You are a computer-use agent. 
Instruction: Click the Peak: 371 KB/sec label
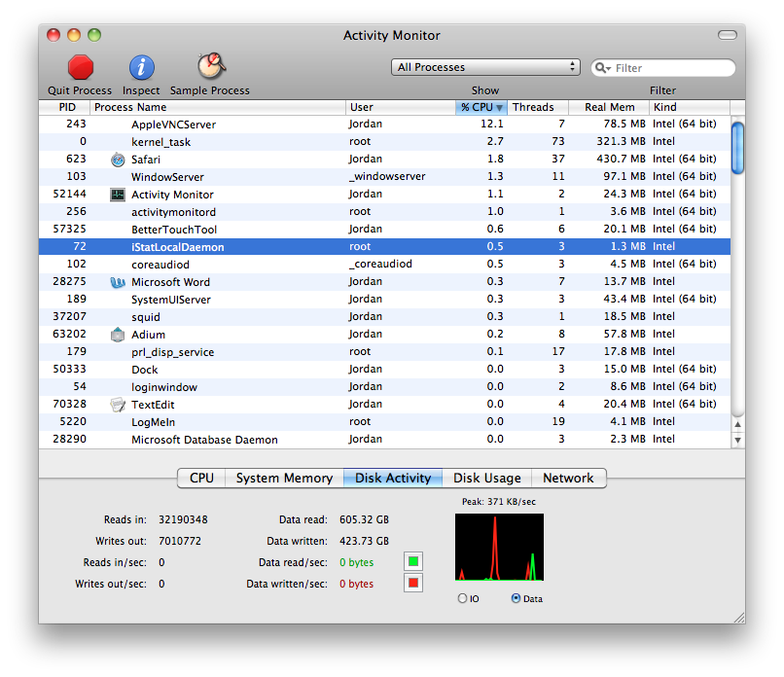tap(498, 502)
